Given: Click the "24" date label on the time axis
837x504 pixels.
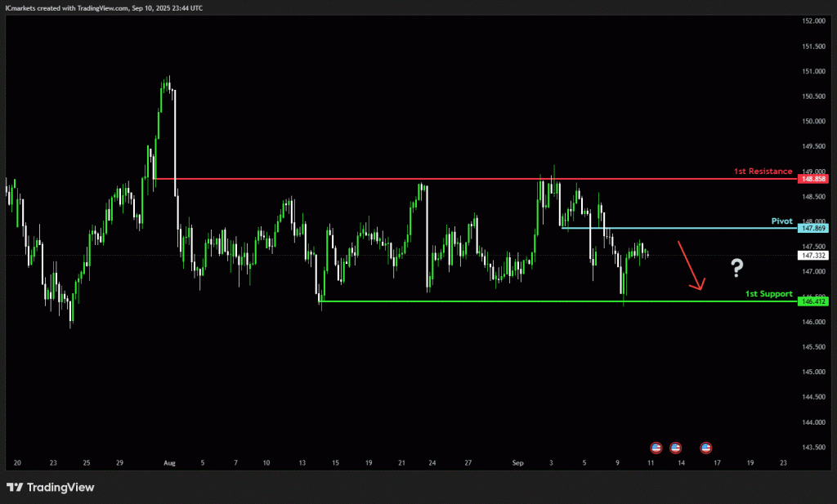Looking at the screenshot, I should click(432, 463).
